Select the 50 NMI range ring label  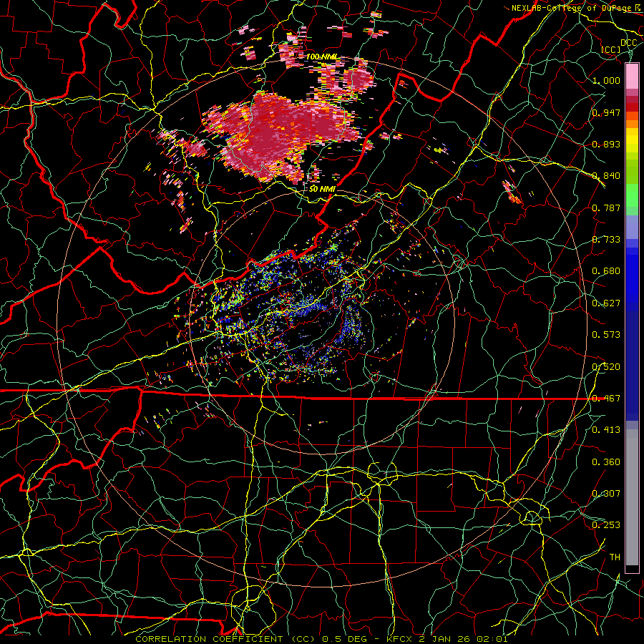[322, 189]
